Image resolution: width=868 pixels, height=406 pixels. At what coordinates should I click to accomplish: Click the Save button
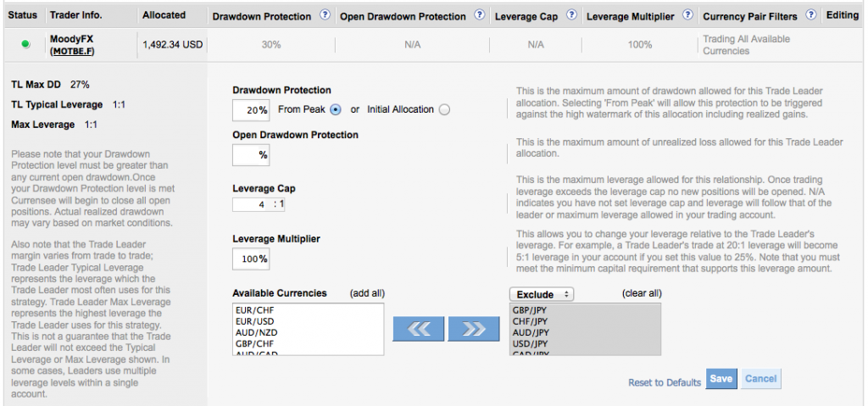pyautogui.click(x=721, y=379)
